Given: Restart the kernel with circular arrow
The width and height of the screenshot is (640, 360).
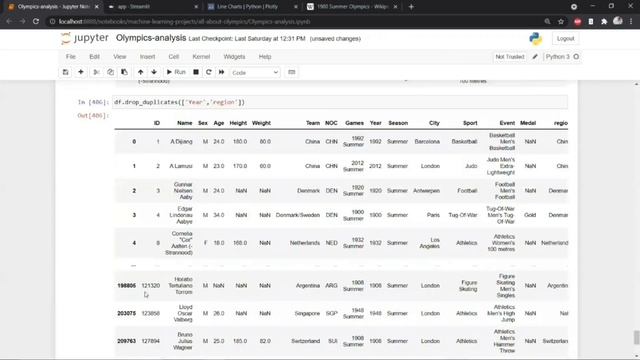Looking at the screenshot, I should tap(209, 72).
